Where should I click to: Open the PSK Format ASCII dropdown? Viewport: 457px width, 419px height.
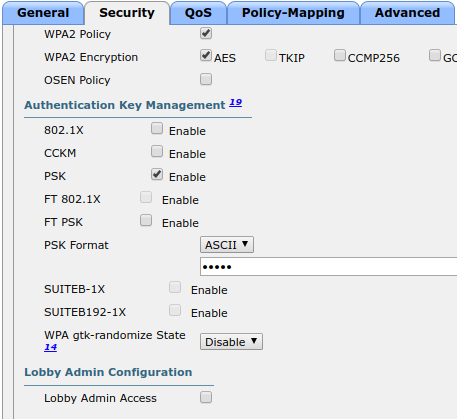227,245
